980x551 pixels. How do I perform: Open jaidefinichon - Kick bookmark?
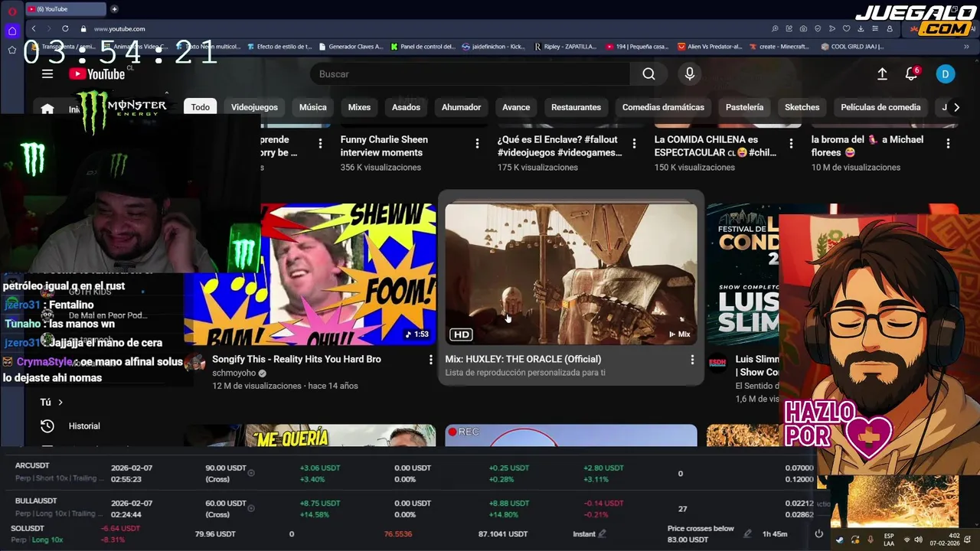pyautogui.click(x=493, y=47)
